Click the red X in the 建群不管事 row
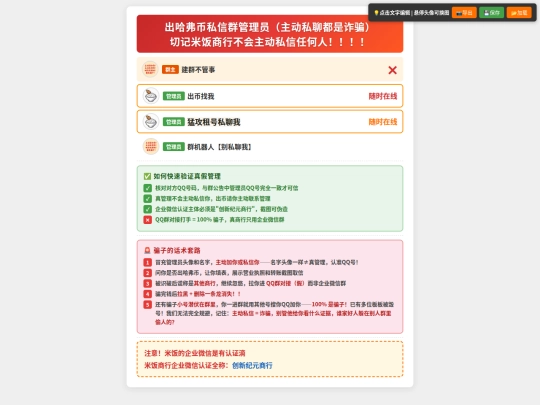 click(392, 70)
